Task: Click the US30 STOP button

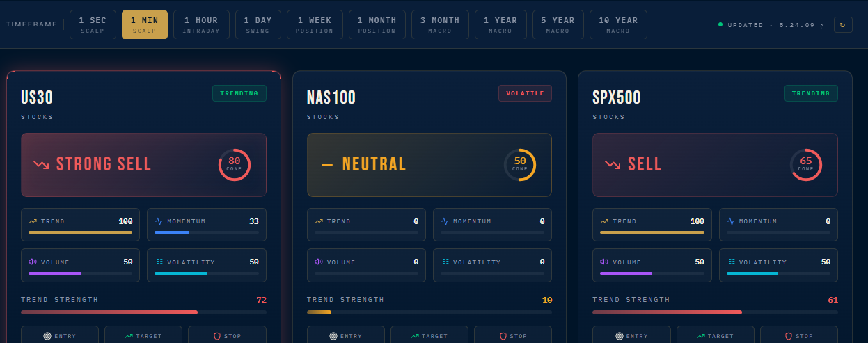Action: pos(227,335)
